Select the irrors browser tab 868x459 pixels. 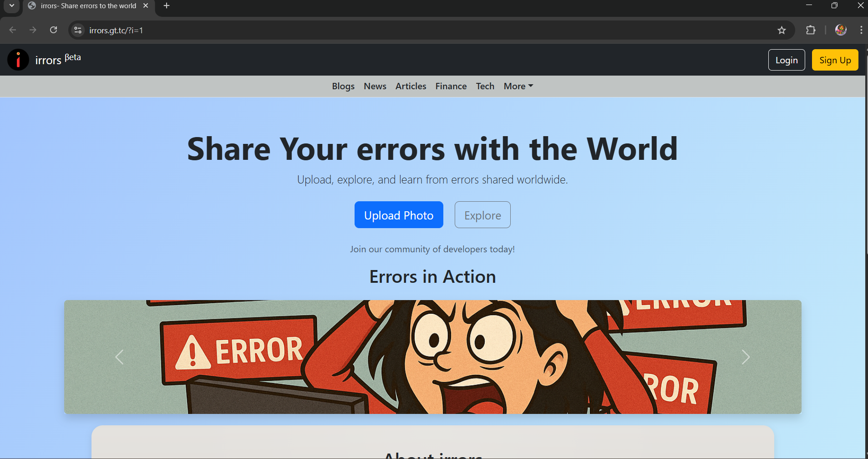tap(88, 6)
